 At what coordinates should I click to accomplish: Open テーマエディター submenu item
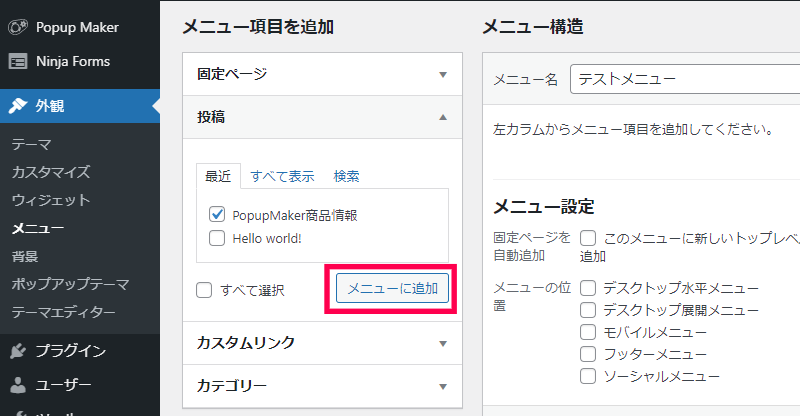click(64, 312)
